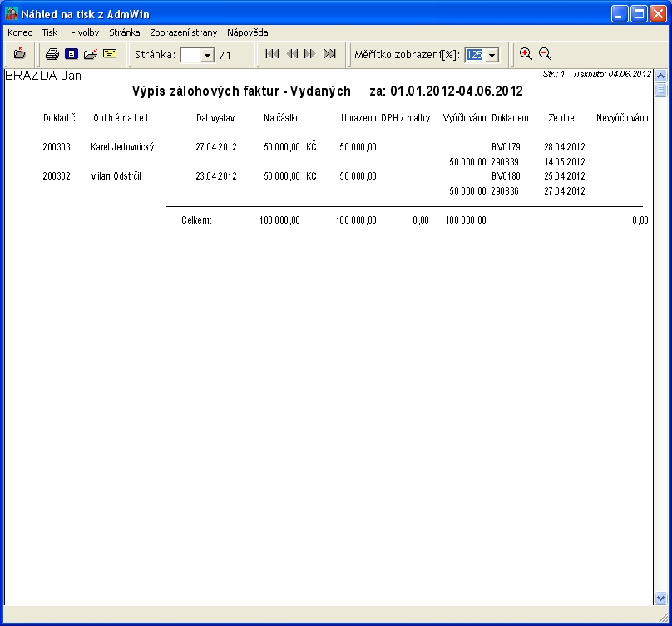Click customer name Milan Odstrčil
This screenshot has width=672, height=626.
pos(116,176)
